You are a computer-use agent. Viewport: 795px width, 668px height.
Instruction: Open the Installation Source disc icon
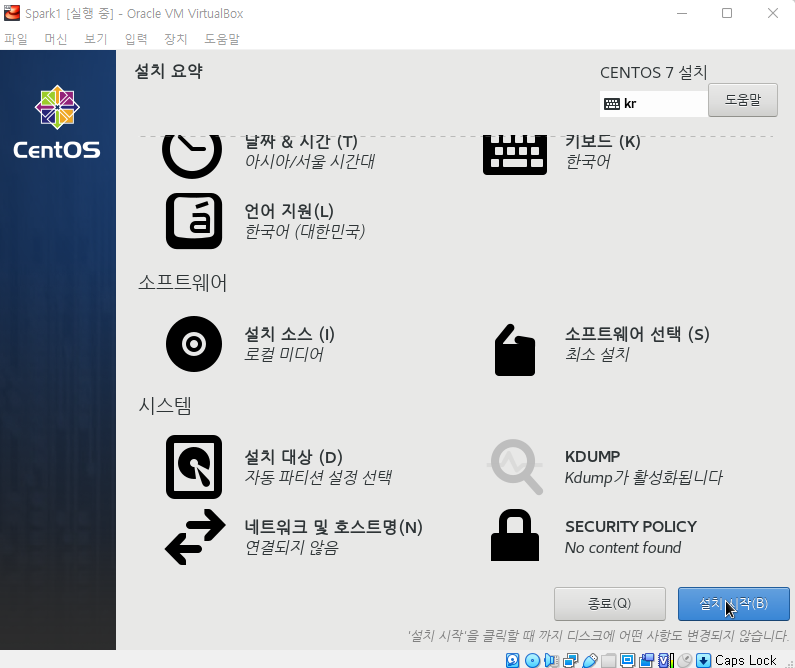194,344
